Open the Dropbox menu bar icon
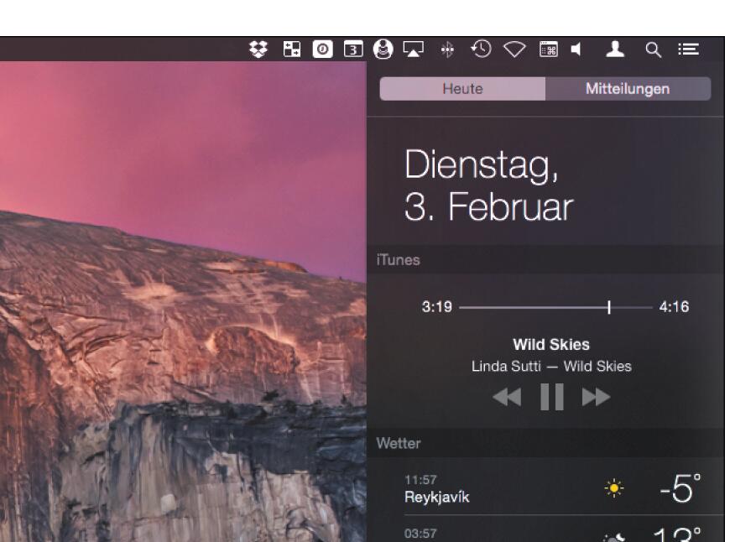 [258, 50]
